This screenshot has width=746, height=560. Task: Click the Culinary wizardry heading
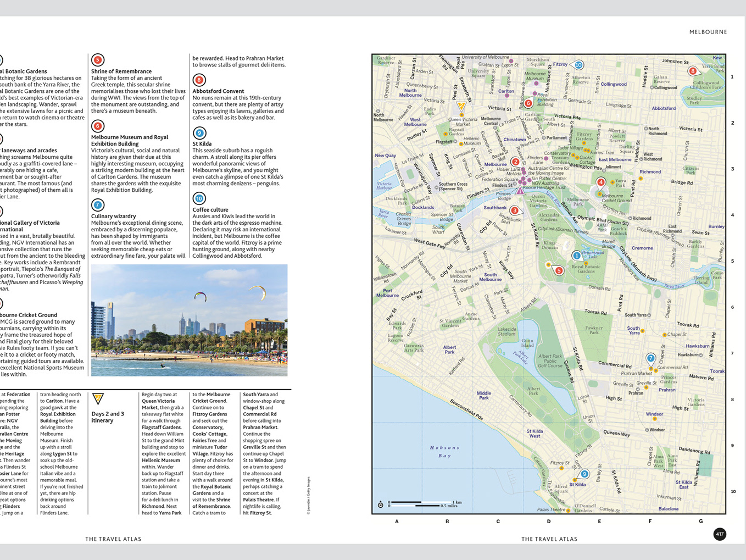[x=113, y=217]
